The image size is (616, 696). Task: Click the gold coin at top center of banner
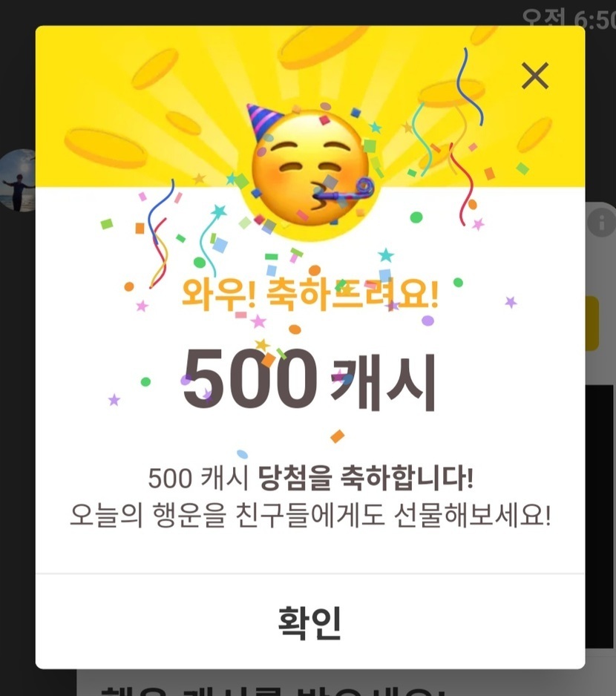324,46
